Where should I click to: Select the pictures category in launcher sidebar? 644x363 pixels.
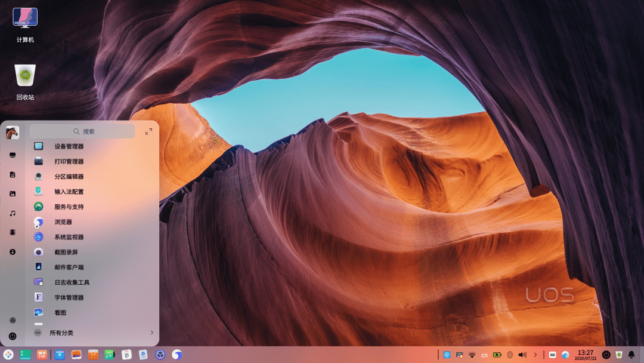point(12,193)
